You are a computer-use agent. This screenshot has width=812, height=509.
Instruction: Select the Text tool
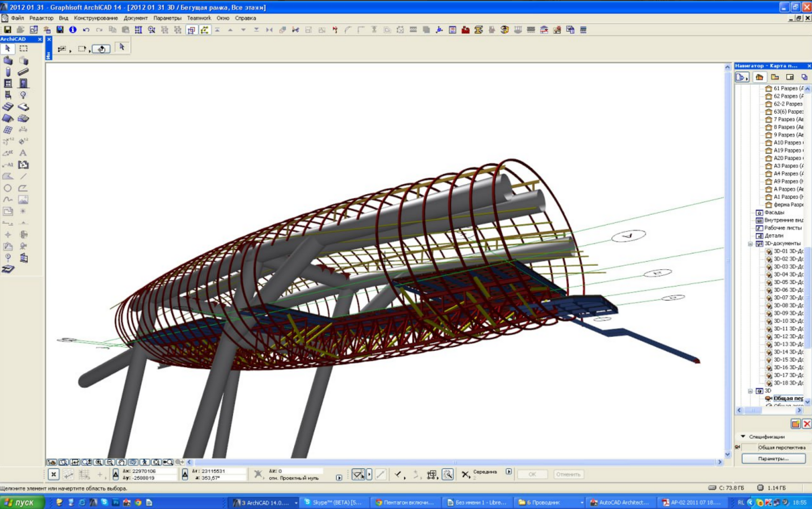[x=23, y=153]
